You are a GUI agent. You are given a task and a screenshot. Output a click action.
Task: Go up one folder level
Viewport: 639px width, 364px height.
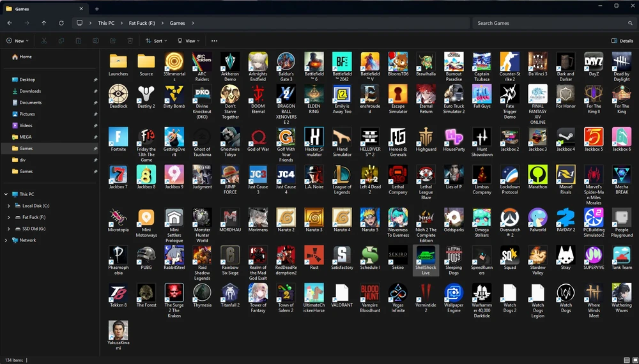[x=44, y=23]
